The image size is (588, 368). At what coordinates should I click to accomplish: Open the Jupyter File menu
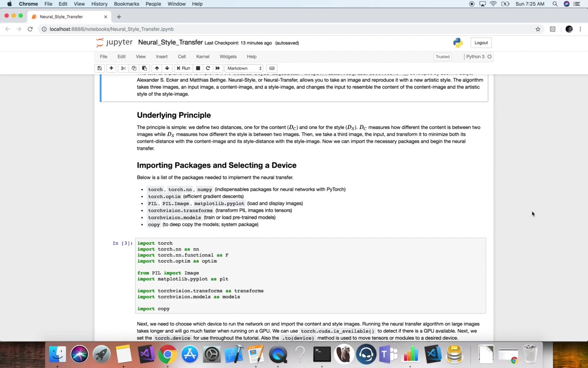pos(104,57)
